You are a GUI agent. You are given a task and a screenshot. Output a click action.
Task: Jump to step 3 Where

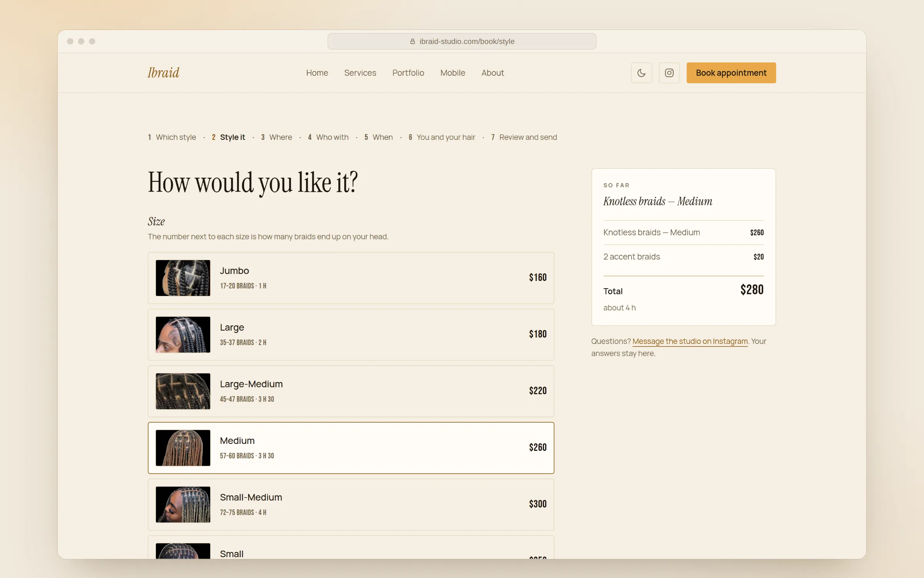coord(276,137)
